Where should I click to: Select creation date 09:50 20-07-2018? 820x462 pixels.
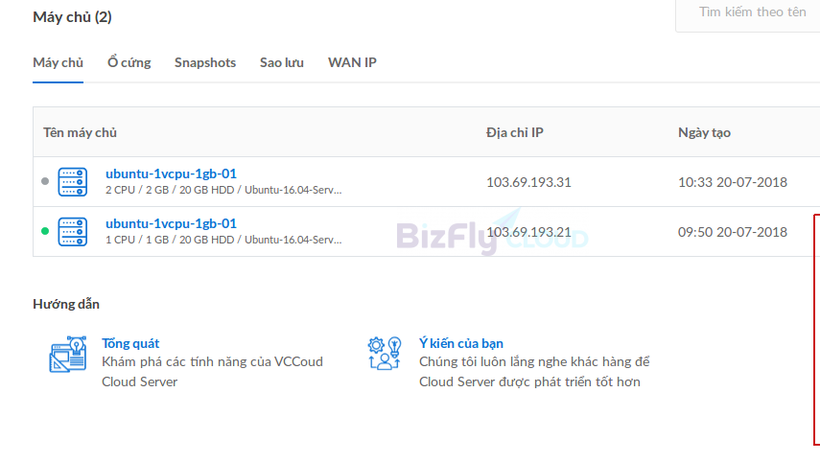[733, 232]
